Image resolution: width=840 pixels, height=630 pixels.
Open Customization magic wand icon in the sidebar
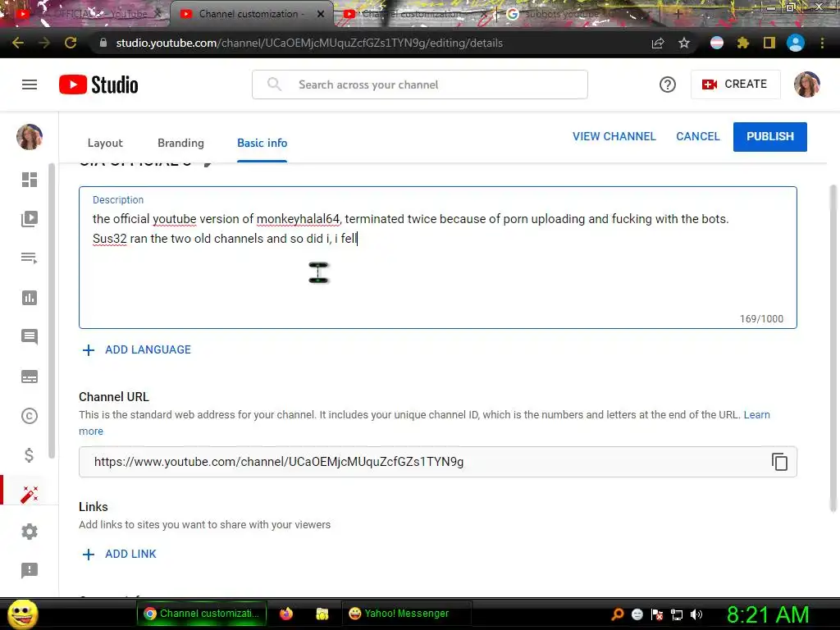pyautogui.click(x=30, y=494)
